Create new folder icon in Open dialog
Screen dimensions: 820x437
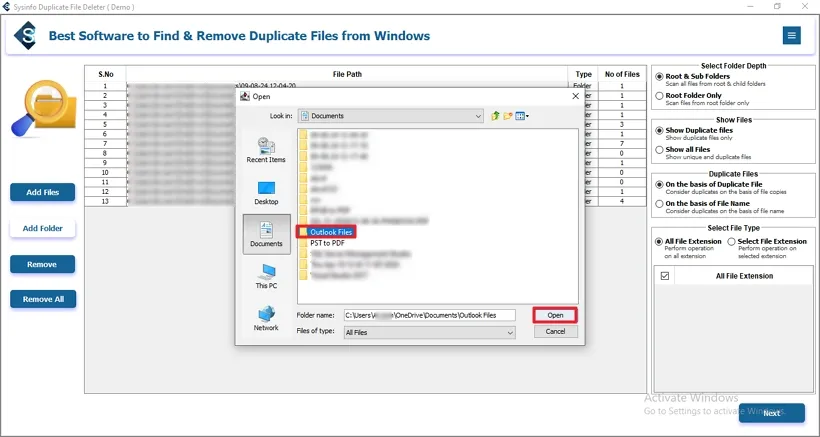click(x=507, y=116)
